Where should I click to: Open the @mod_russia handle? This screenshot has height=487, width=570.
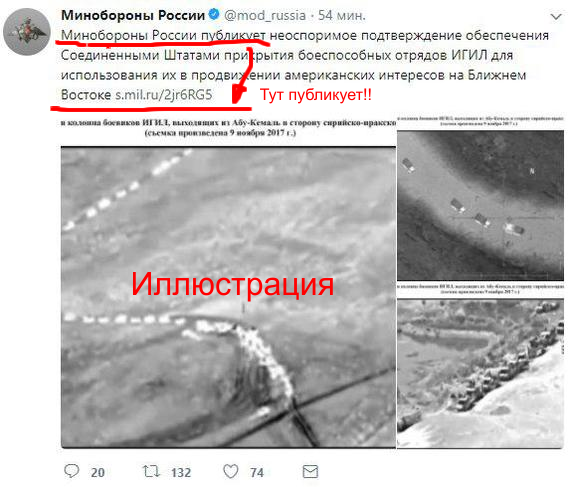[x=265, y=15]
